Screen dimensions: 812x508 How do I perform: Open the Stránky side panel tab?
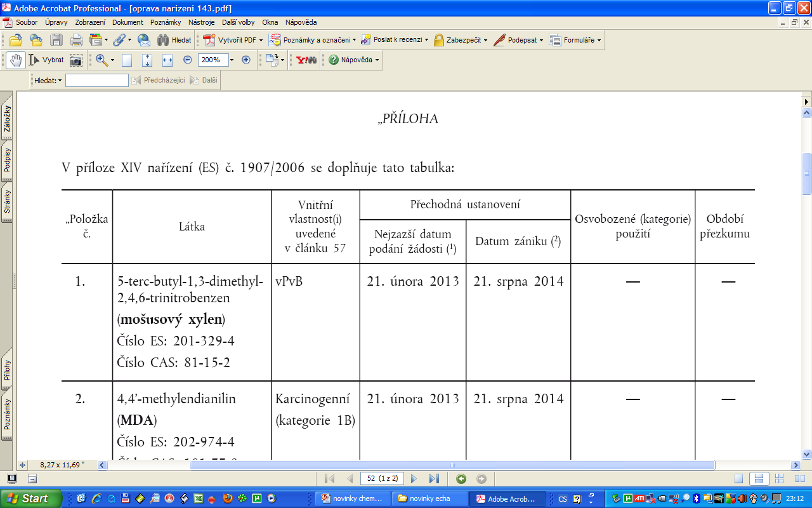coord(7,201)
